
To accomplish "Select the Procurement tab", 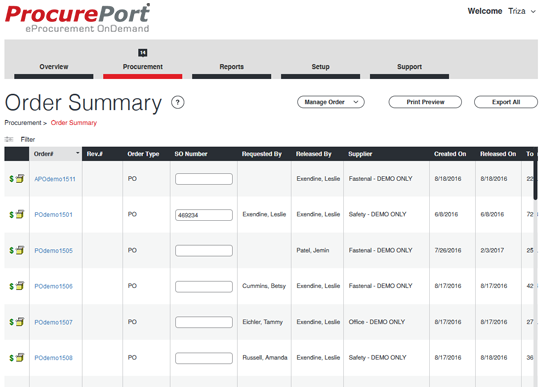I will point(143,67).
